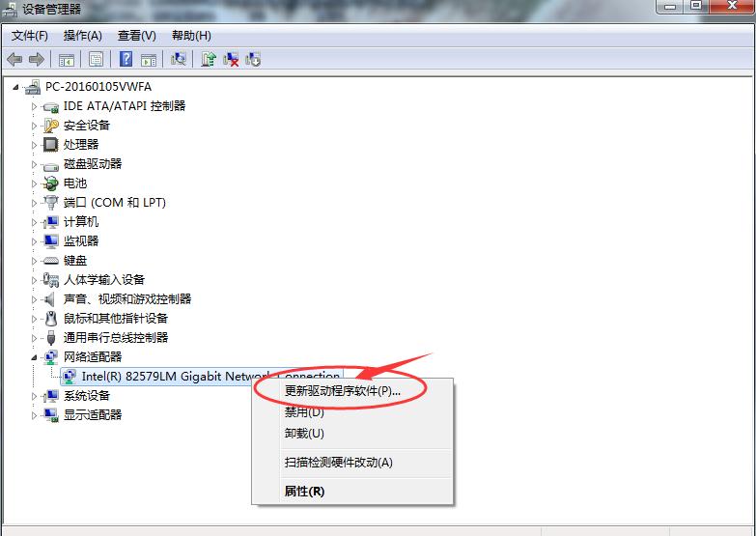The image size is (756, 536).
Task: Open the 文件(F) menu
Action: [x=29, y=36]
